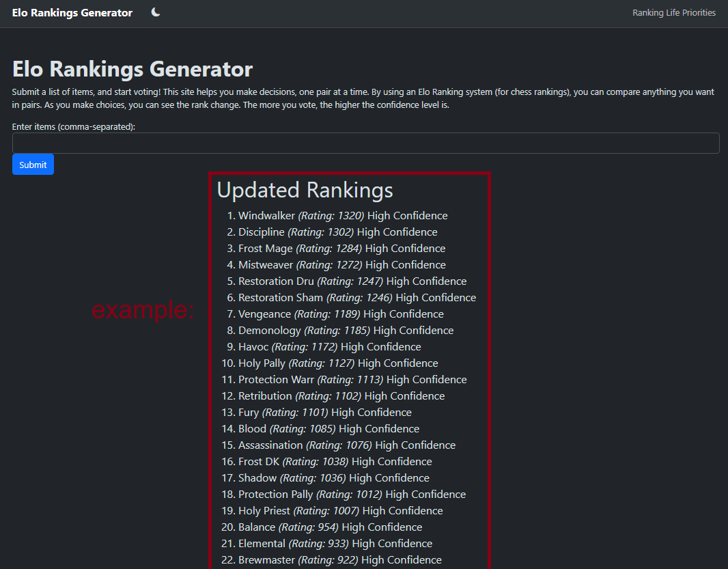Select the Protection Warr ranking row

point(344,380)
